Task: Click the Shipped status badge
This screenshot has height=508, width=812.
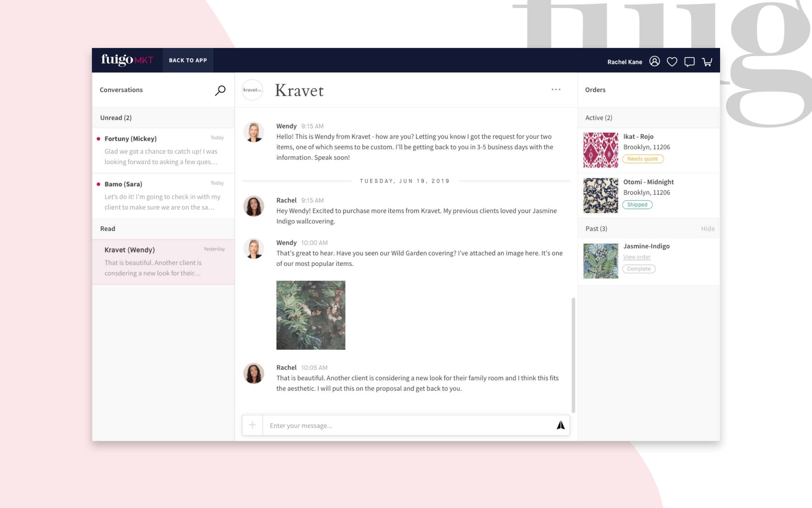Action: (637, 205)
